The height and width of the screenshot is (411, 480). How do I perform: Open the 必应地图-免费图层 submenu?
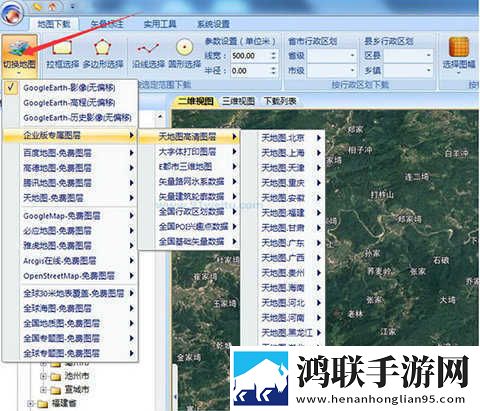point(70,231)
